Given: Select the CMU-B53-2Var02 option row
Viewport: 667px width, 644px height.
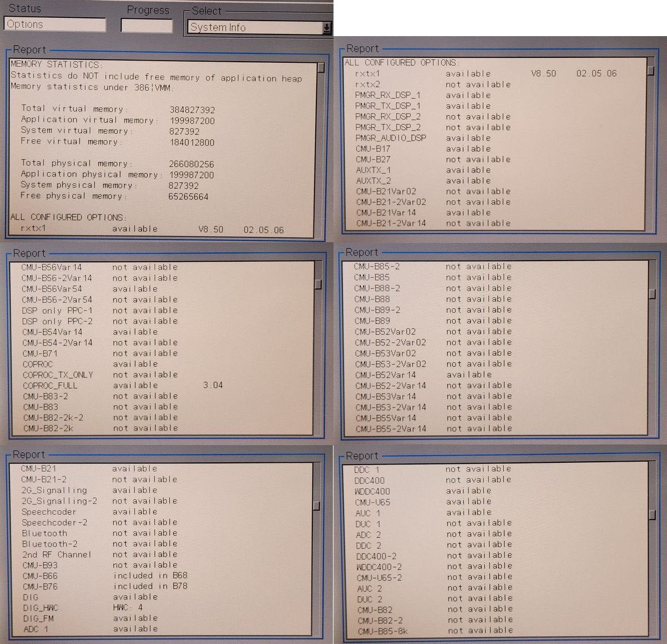Looking at the screenshot, I should [433, 364].
